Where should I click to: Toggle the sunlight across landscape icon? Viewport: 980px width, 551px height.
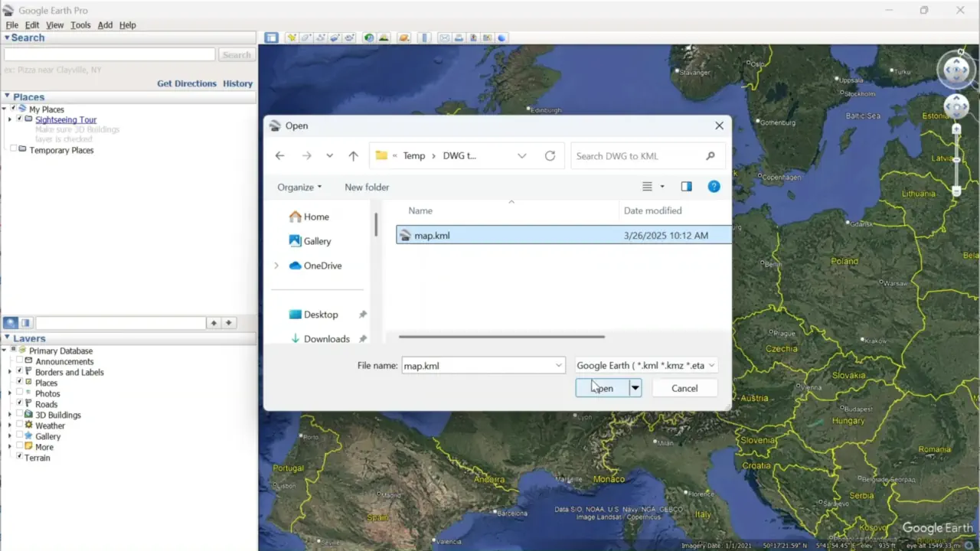pos(384,37)
